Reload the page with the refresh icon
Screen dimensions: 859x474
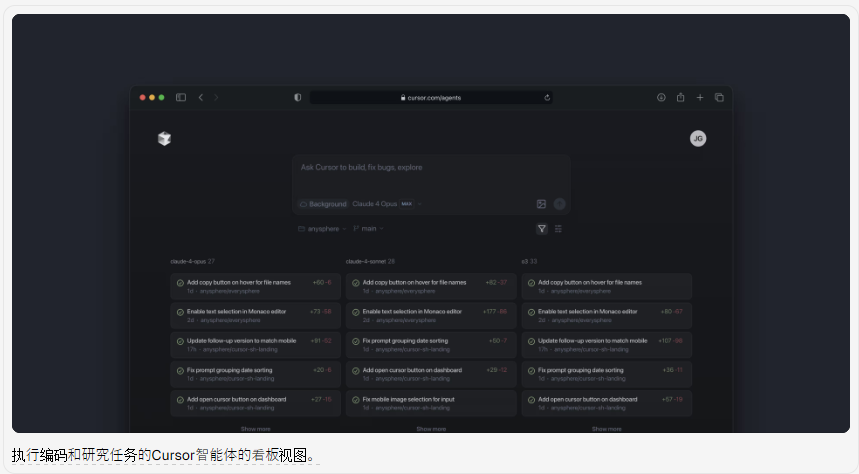pos(547,98)
